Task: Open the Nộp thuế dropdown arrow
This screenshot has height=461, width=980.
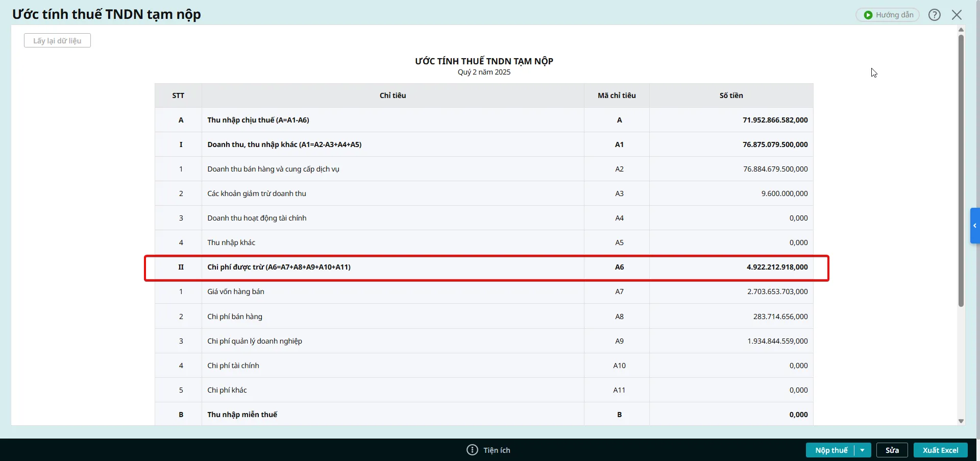Action: [862, 450]
